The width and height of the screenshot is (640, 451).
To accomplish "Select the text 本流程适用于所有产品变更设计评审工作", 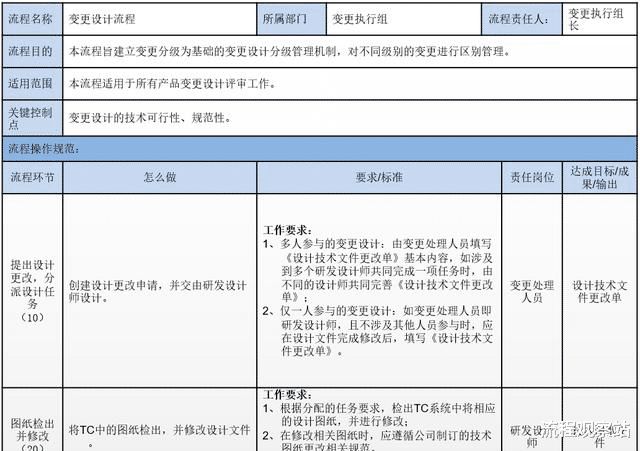I will click(x=172, y=84).
